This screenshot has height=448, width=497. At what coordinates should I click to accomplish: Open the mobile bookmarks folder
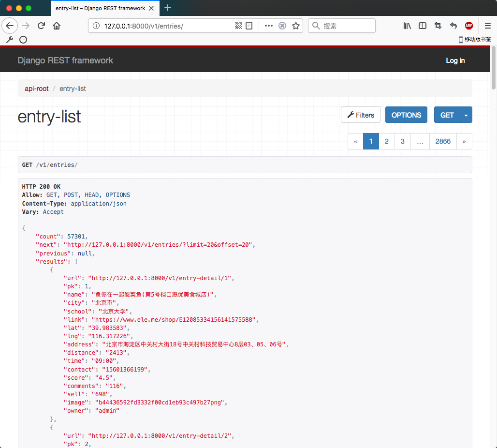(x=475, y=39)
